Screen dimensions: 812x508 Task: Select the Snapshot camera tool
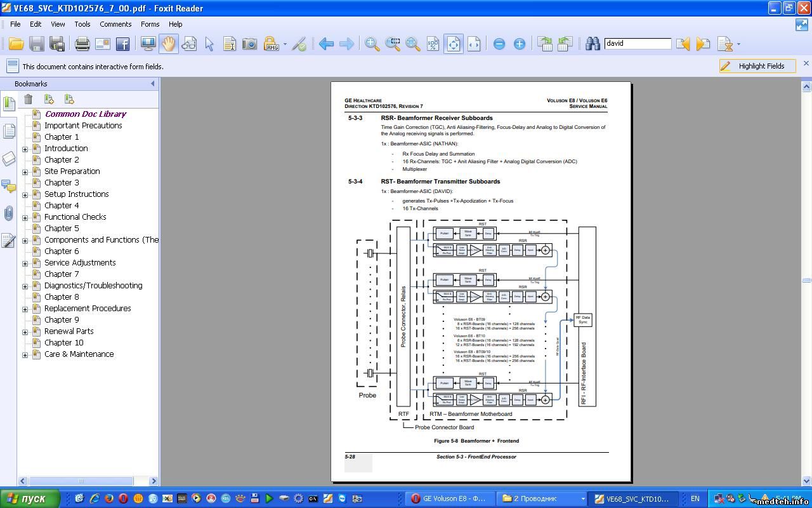[x=250, y=44]
